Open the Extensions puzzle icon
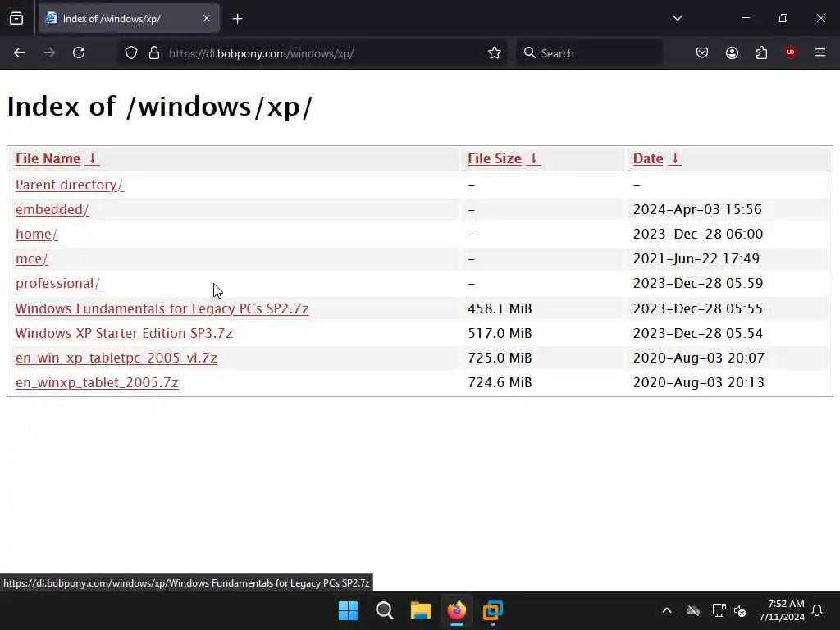Image resolution: width=840 pixels, height=630 pixels. pyautogui.click(x=761, y=52)
